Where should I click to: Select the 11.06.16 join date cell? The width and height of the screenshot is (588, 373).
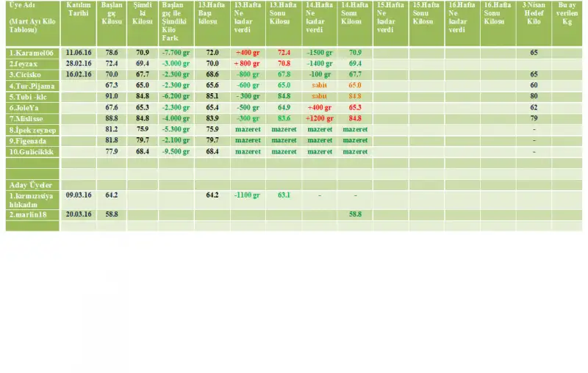78,54
